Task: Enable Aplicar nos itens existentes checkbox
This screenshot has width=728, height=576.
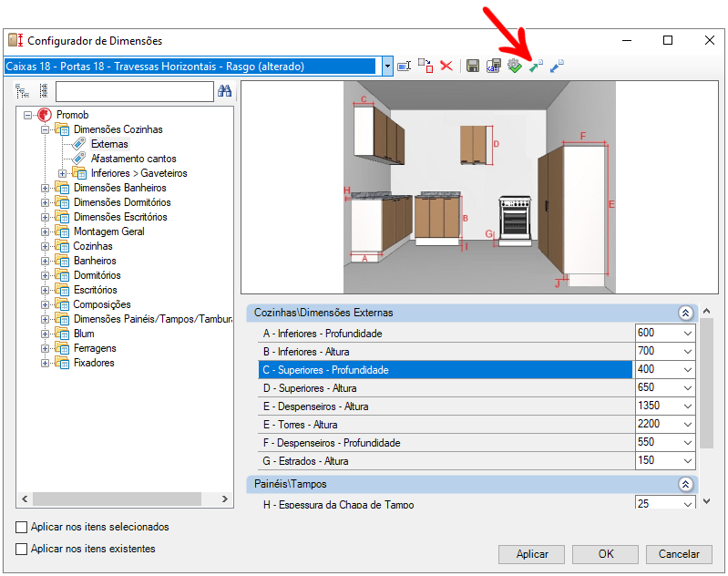Action: pos(21,549)
